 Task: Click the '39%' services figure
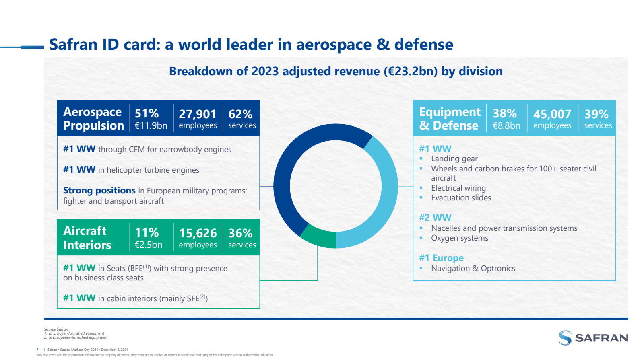click(x=597, y=114)
